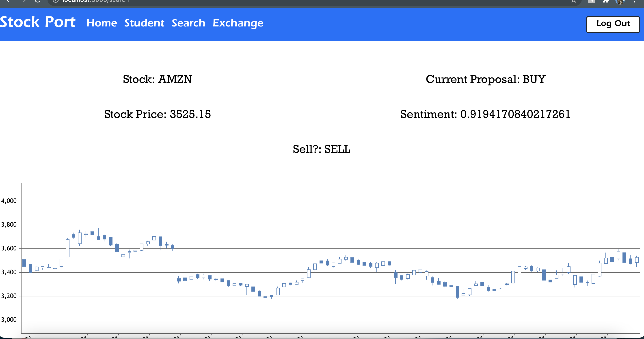Reload the page using the refresh icon

(37, 1)
